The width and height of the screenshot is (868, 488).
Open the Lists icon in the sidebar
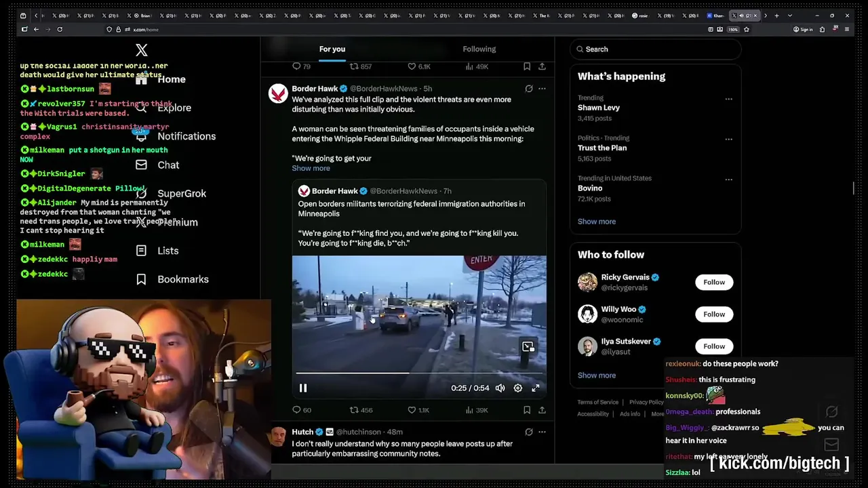141,251
